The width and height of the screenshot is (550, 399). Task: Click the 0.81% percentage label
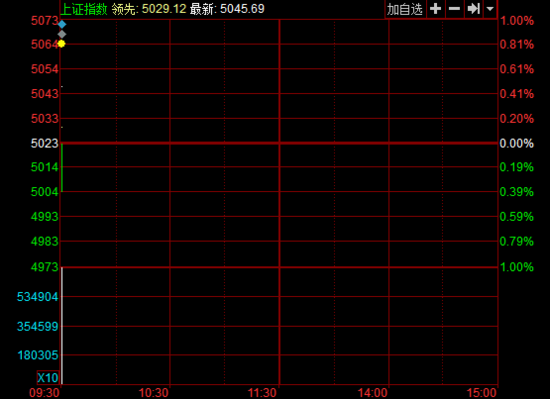(x=516, y=45)
